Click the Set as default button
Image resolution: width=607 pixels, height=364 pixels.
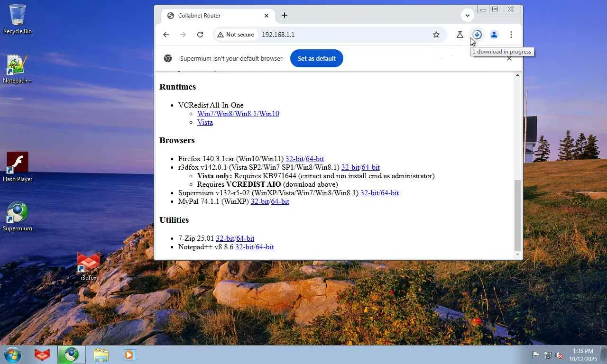[317, 58]
